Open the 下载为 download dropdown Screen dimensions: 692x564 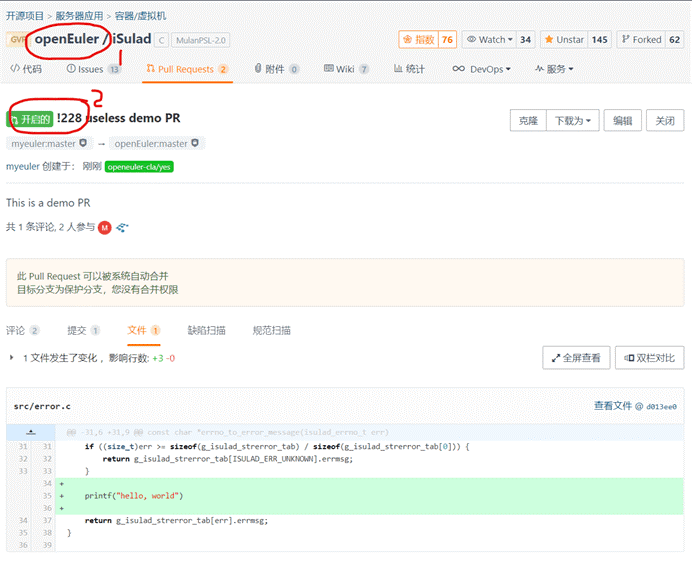572,120
